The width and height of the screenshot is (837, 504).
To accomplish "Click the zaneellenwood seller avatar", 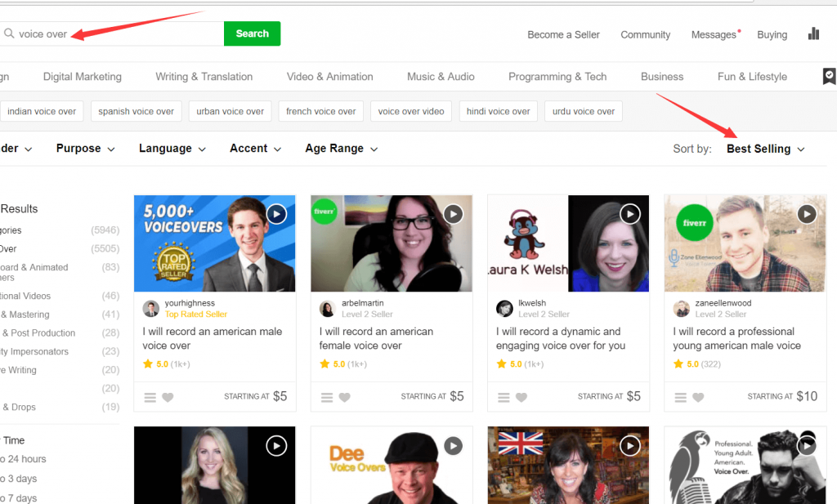I will (681, 308).
